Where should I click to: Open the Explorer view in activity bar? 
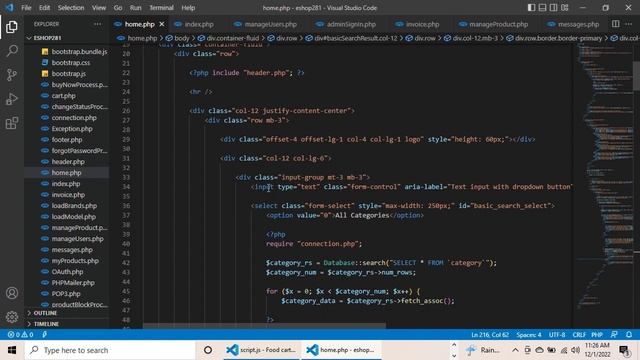coord(12,27)
